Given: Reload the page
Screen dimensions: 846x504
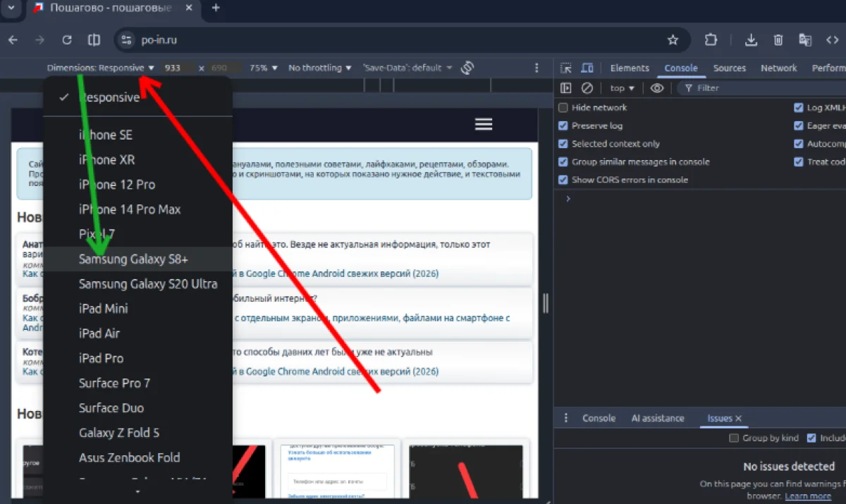Looking at the screenshot, I should pos(67,40).
